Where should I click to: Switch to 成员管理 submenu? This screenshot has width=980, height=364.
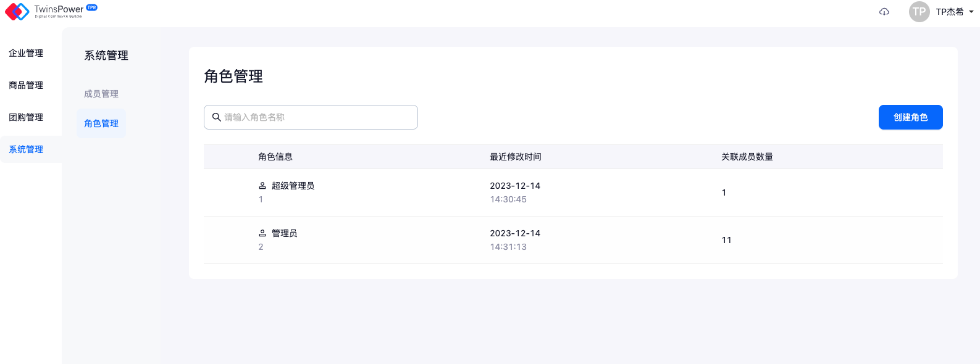[x=101, y=94]
